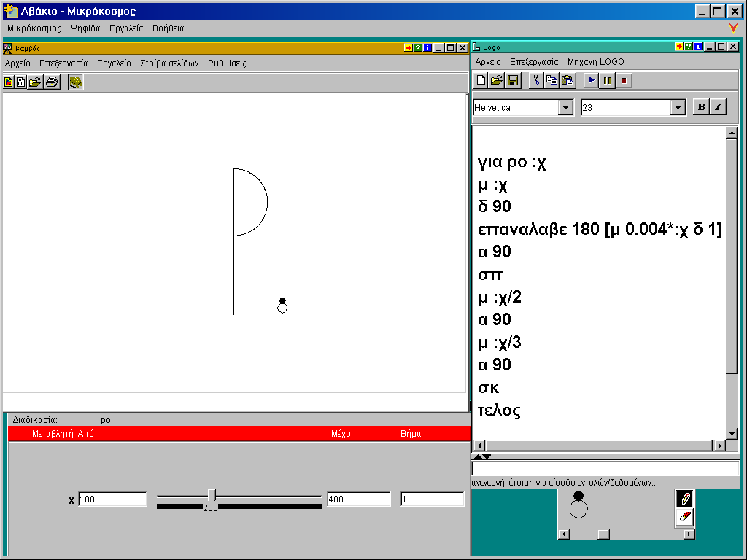747x560 pixels.
Task: Click the new page icon in Καμβάς toolbar
Action: tap(9, 82)
